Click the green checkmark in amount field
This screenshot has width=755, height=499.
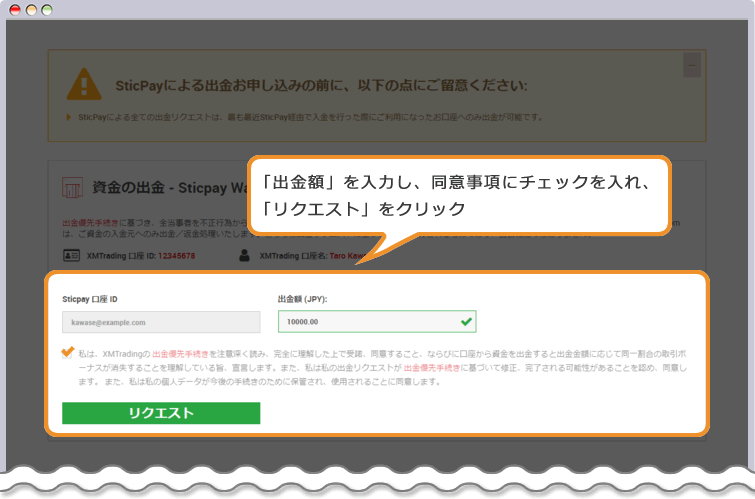(x=466, y=321)
